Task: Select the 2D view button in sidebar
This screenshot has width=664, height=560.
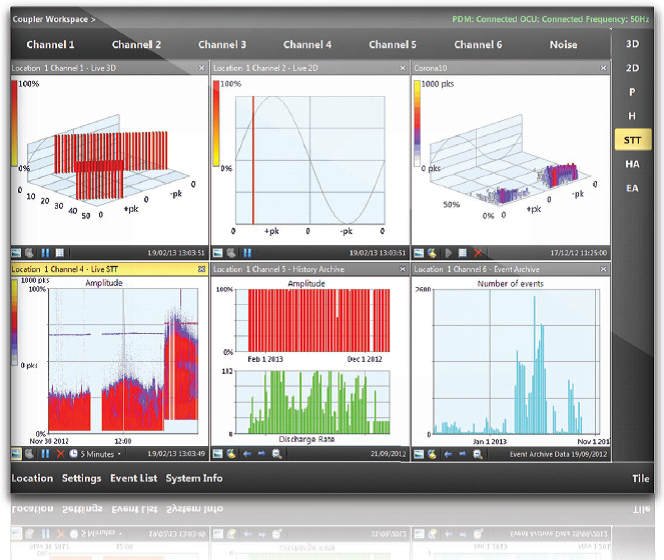Action: coord(632,68)
